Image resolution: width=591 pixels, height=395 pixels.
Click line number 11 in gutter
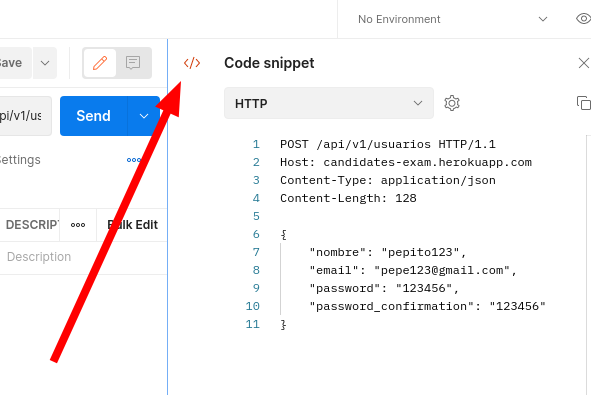tap(253, 324)
